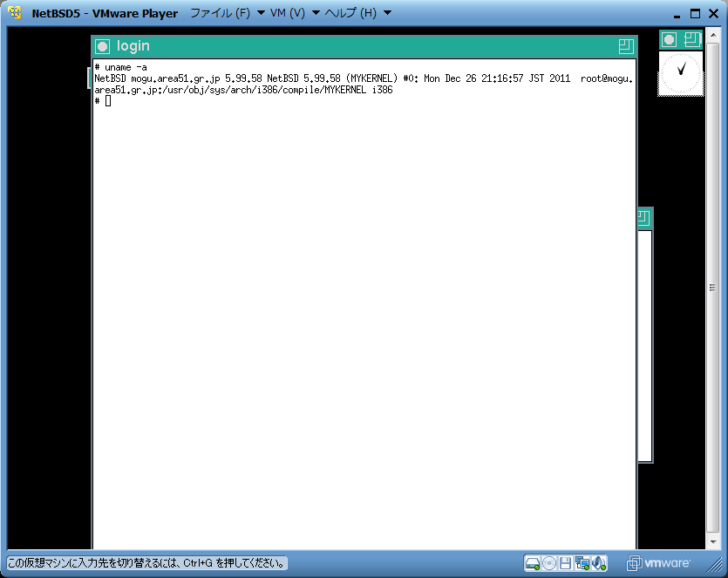The width and height of the screenshot is (728, 578).
Task: Click the login window title text
Action: pyautogui.click(x=133, y=46)
